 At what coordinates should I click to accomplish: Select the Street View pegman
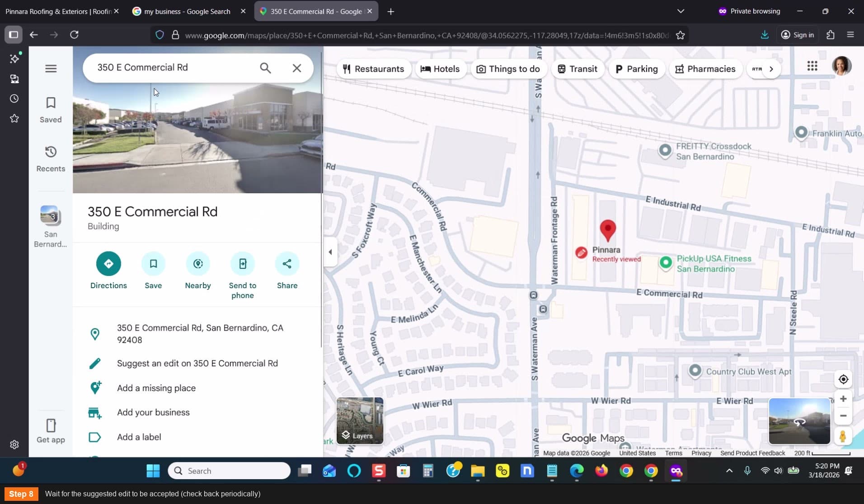843,436
